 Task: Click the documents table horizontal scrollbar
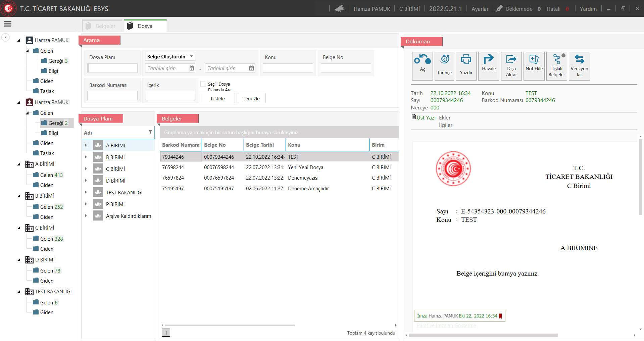pyautogui.click(x=230, y=325)
